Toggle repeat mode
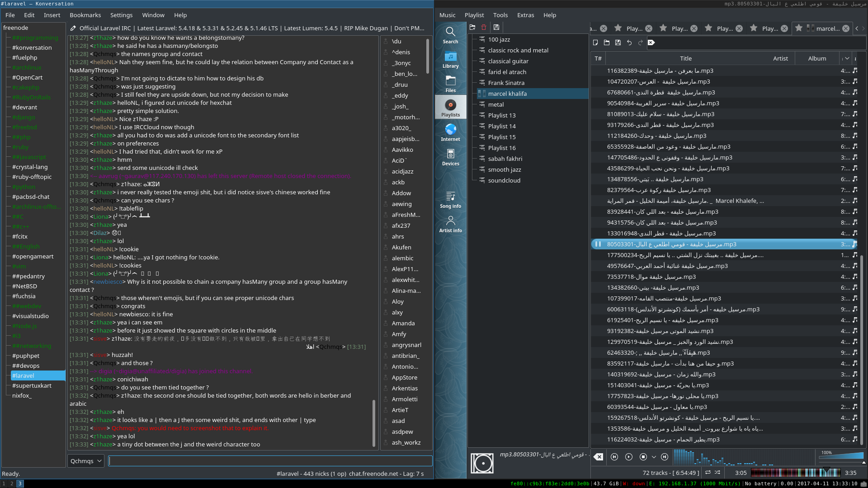Image resolution: width=868 pixels, height=488 pixels. [708, 473]
